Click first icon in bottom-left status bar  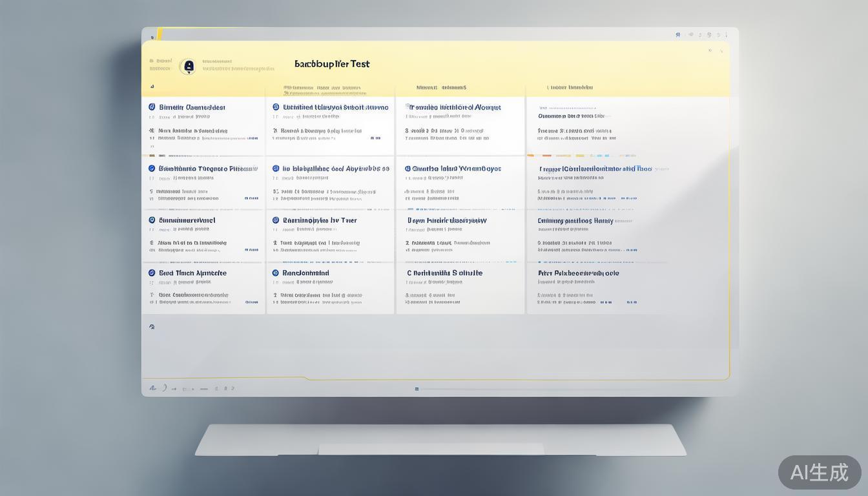point(152,388)
